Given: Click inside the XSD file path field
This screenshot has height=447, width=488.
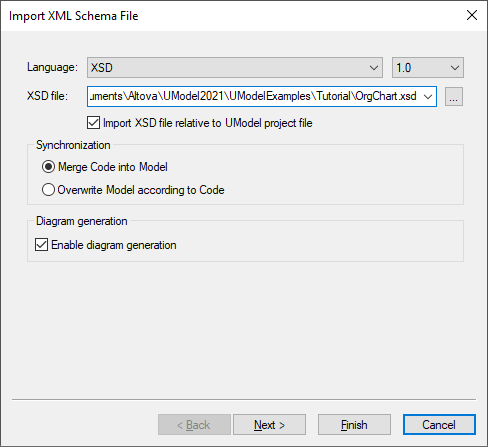Looking at the screenshot, I should pos(253,97).
